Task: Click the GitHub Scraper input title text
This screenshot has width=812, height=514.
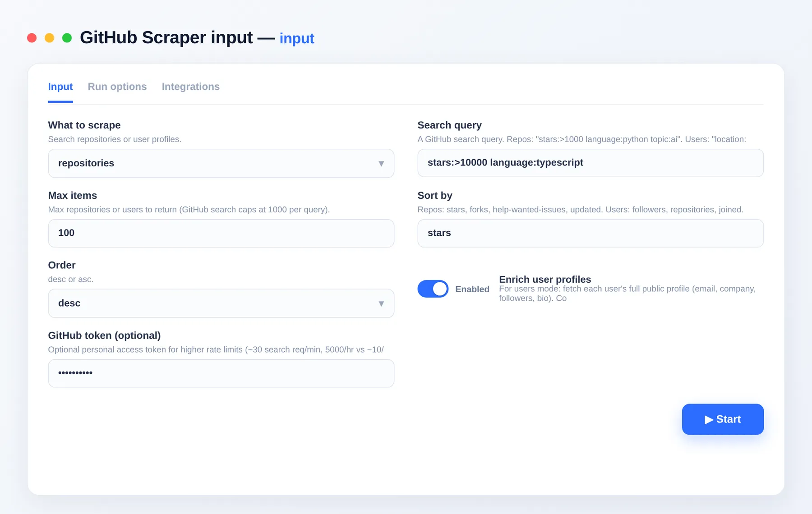Action: pyautogui.click(x=166, y=37)
